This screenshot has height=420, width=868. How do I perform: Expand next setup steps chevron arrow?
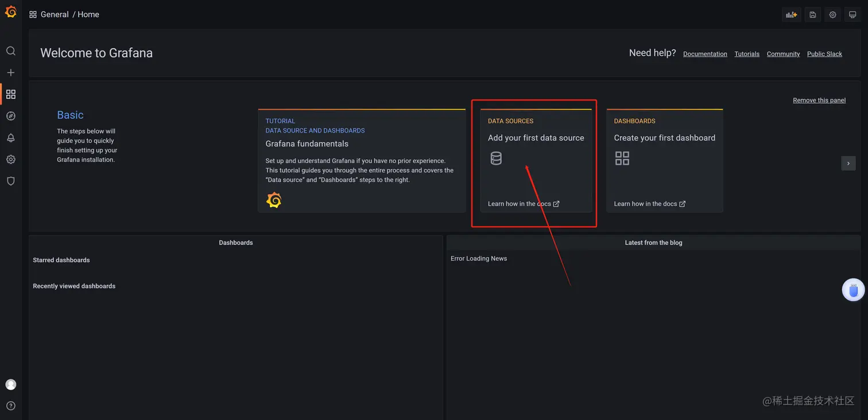click(848, 164)
